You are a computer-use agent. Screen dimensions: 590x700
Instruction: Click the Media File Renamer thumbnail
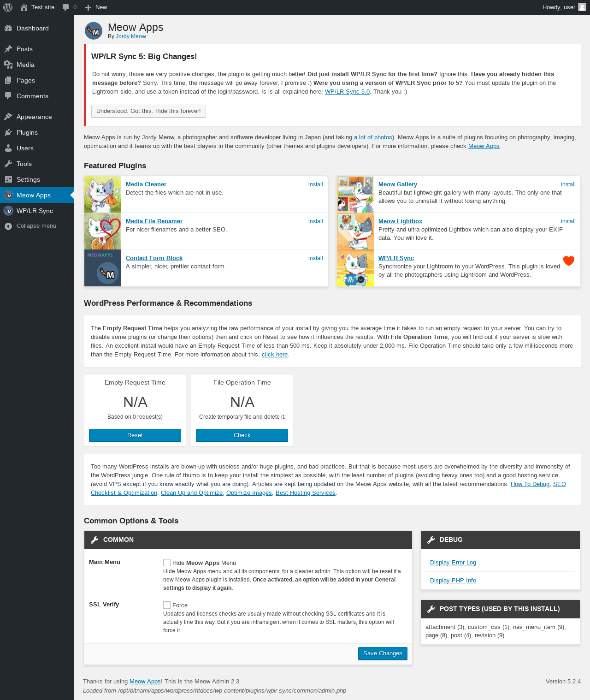103,231
